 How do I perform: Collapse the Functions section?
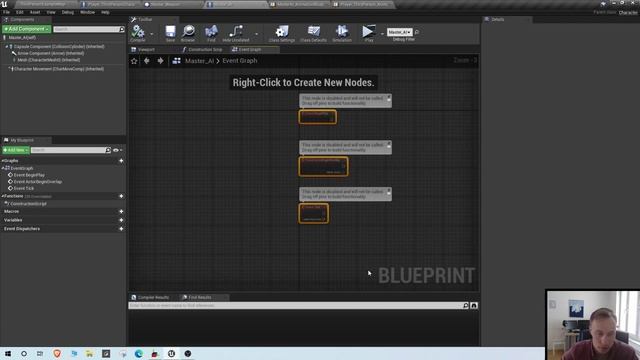point(2,196)
